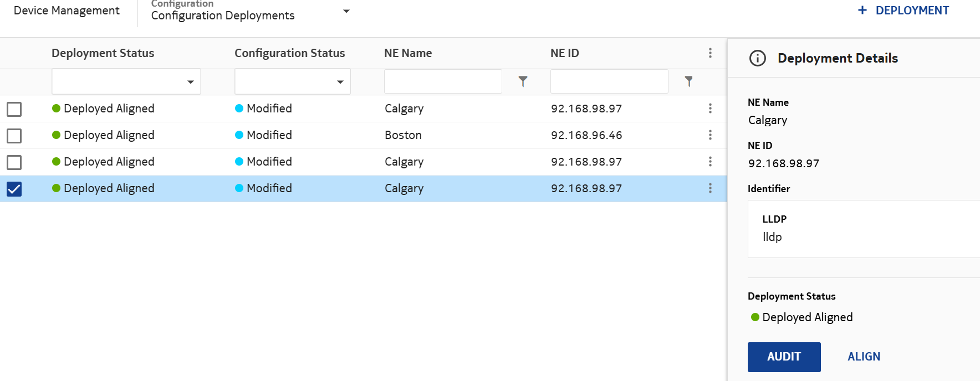Click the NE ID filter funnel icon
The image size is (980, 381).
pos(688,81)
